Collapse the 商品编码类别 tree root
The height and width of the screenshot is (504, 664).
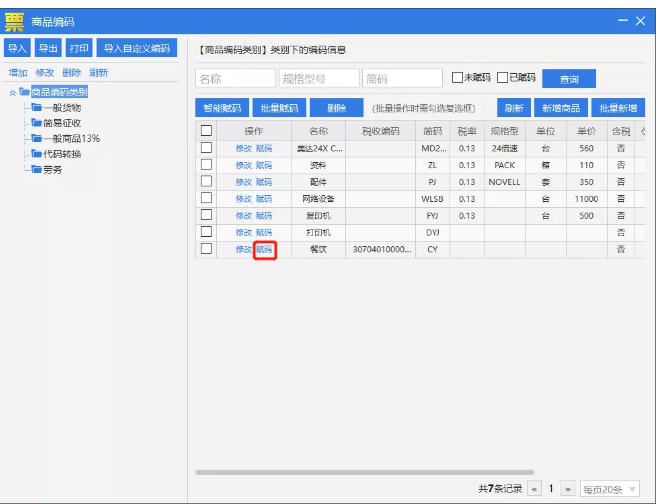point(13,93)
